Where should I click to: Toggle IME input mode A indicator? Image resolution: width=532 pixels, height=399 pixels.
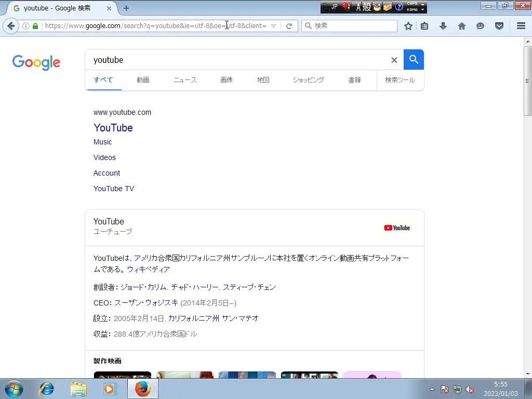click(x=358, y=7)
